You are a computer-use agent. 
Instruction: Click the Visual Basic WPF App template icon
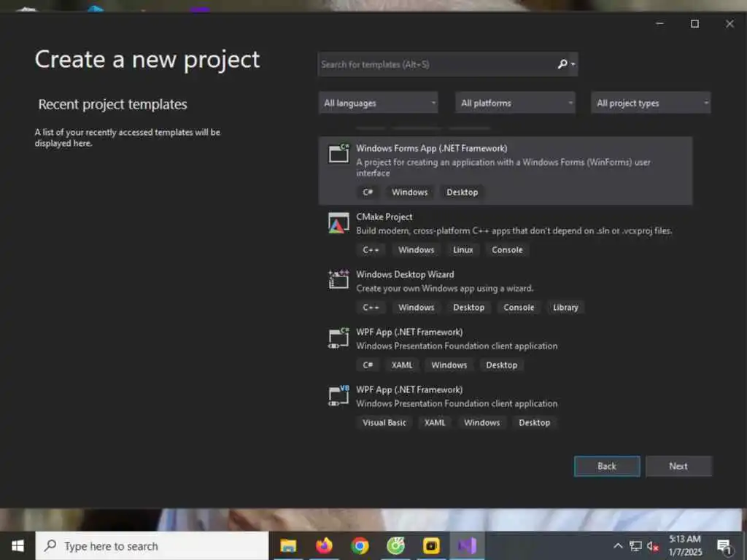[x=338, y=395]
